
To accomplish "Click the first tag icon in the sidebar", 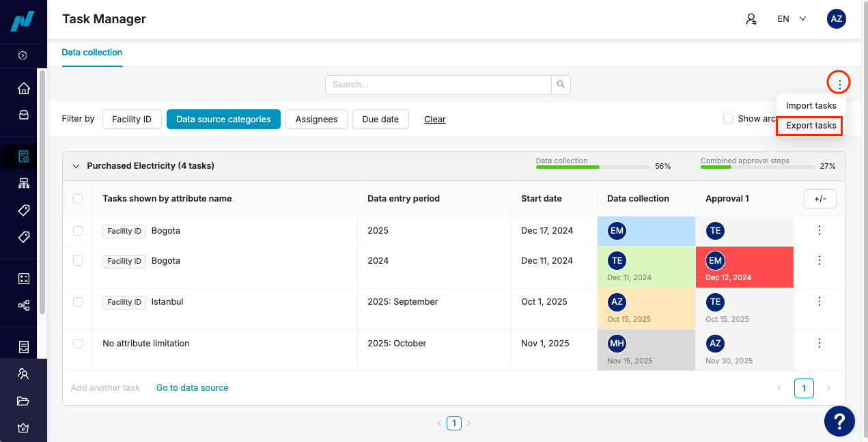I will tap(24, 210).
